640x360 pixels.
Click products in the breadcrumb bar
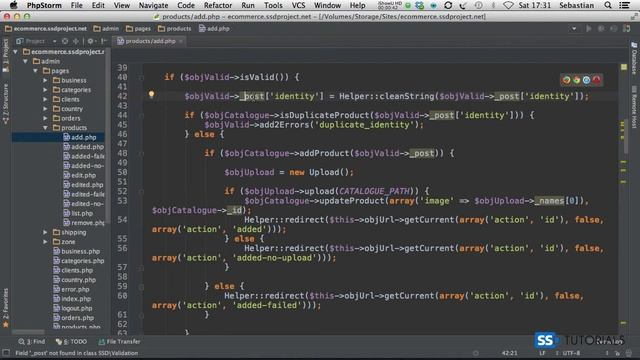(174, 29)
